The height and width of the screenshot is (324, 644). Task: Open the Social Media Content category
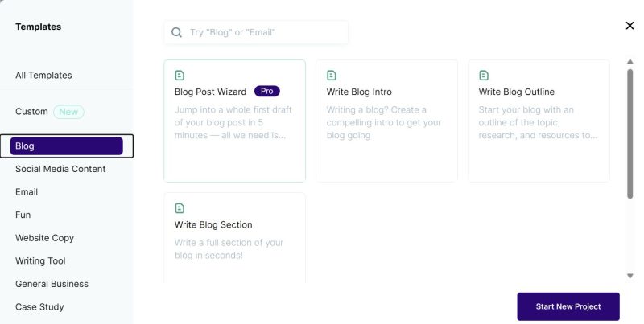60,169
